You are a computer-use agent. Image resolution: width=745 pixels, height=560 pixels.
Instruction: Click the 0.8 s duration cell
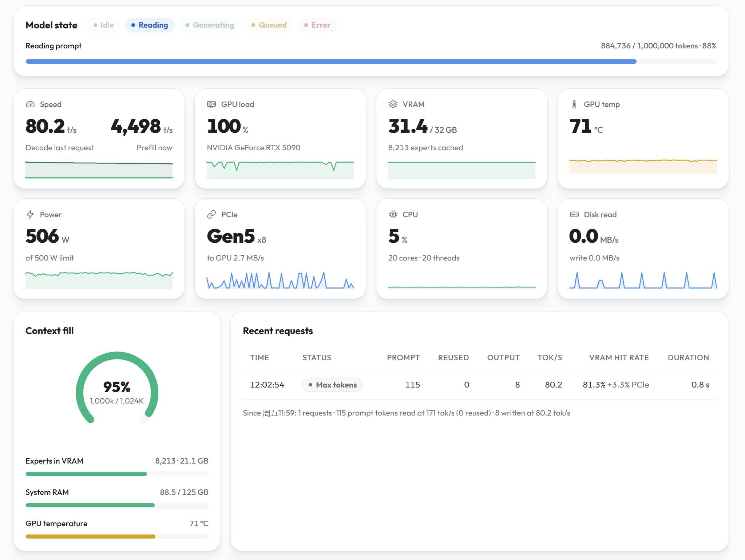click(x=700, y=385)
